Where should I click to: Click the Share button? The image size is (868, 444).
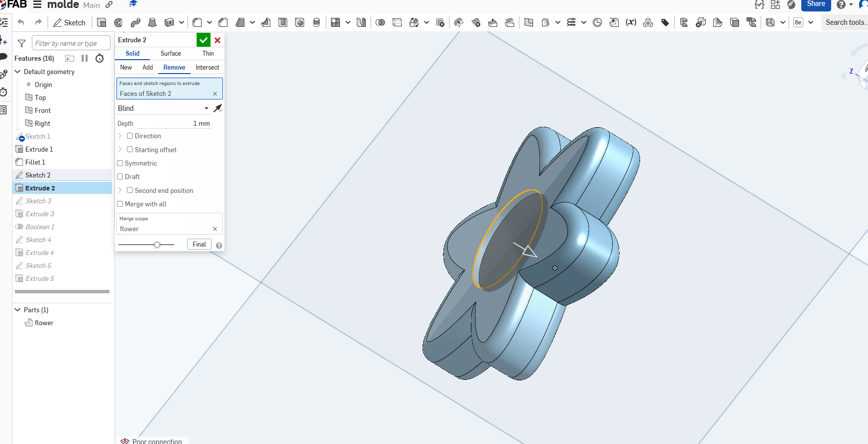coord(816,4)
